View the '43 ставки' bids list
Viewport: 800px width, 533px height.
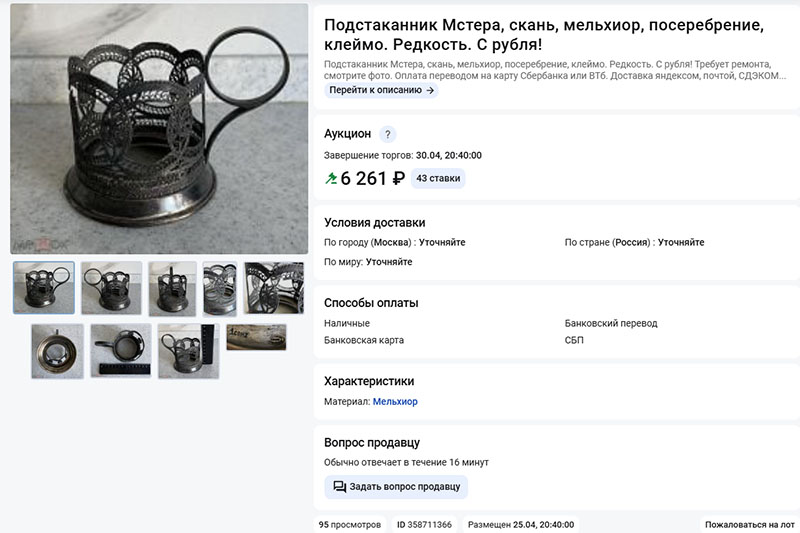coord(438,179)
